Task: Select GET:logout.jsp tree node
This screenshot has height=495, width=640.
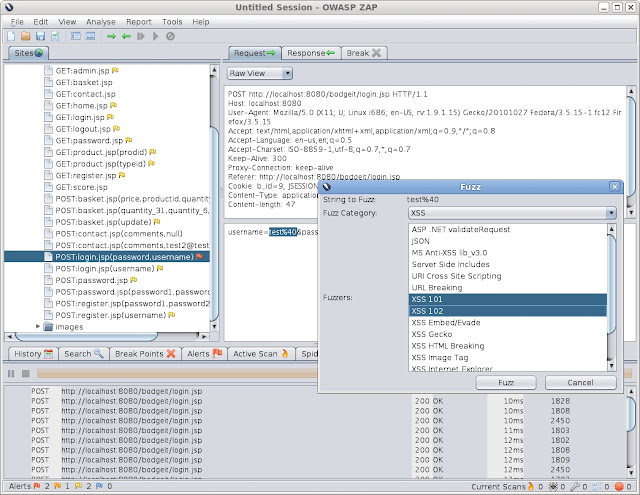Action: (x=83, y=129)
